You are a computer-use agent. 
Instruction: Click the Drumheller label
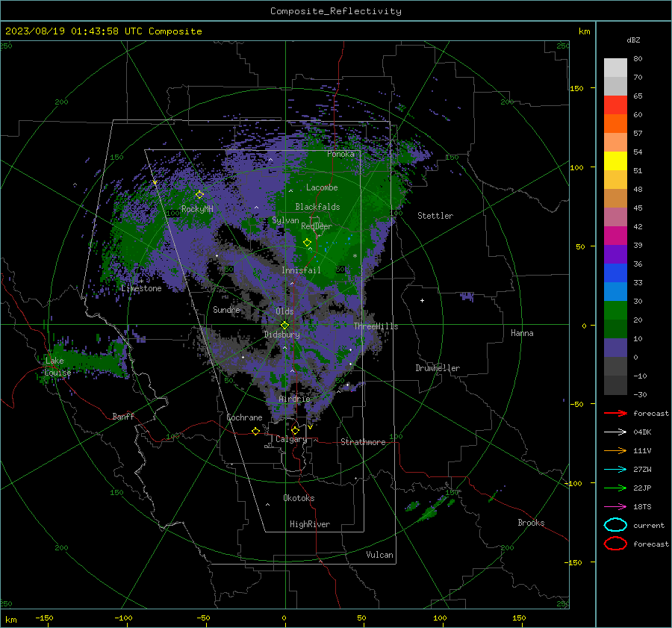pyautogui.click(x=438, y=368)
